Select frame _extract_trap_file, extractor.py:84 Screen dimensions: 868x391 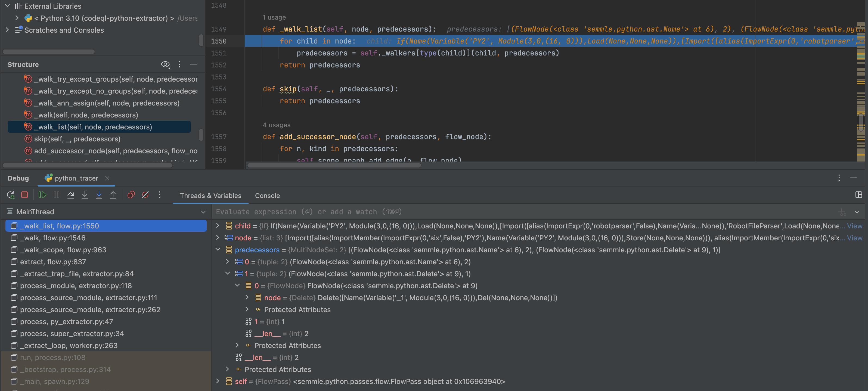[106, 274]
